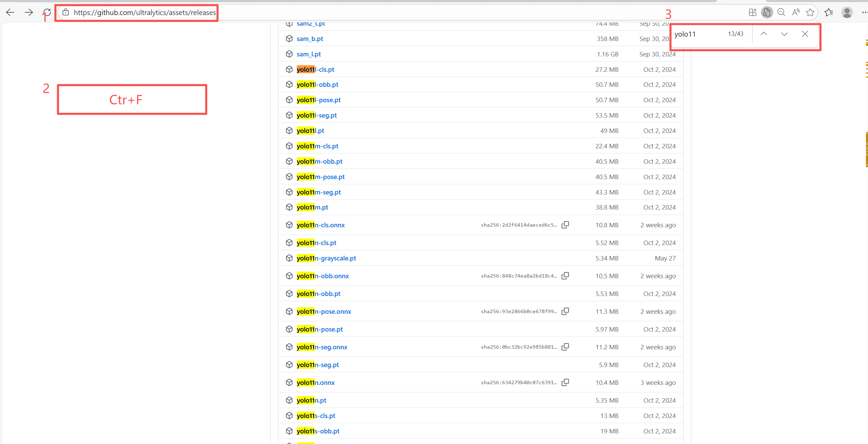Go to previous find result
Screen dimensions: 868x444
[x=764, y=34]
